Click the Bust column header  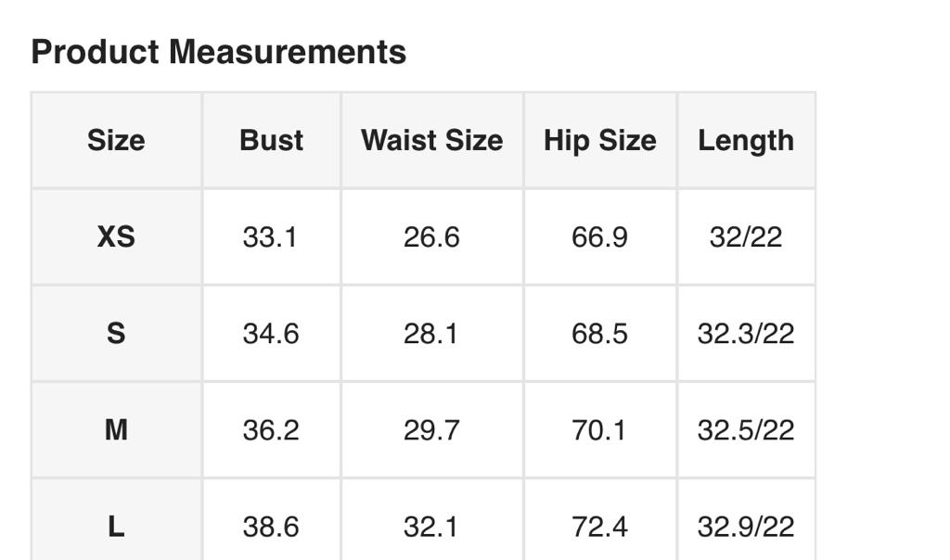tap(271, 141)
